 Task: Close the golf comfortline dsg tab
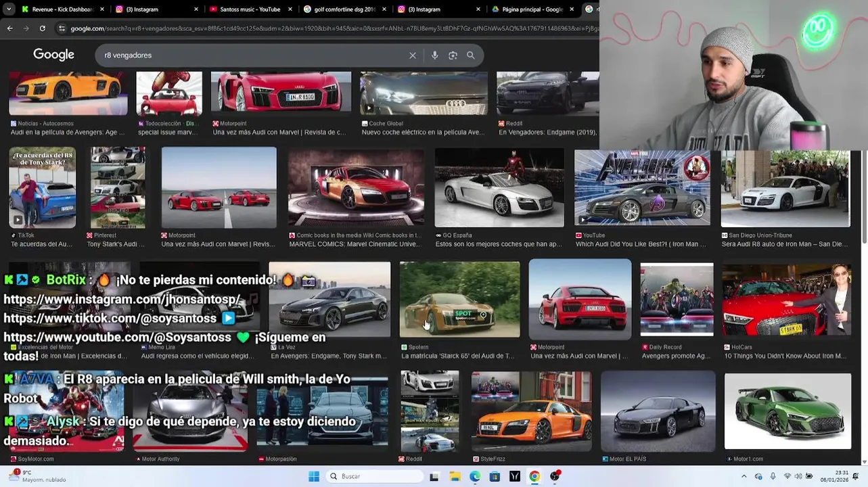tap(384, 9)
